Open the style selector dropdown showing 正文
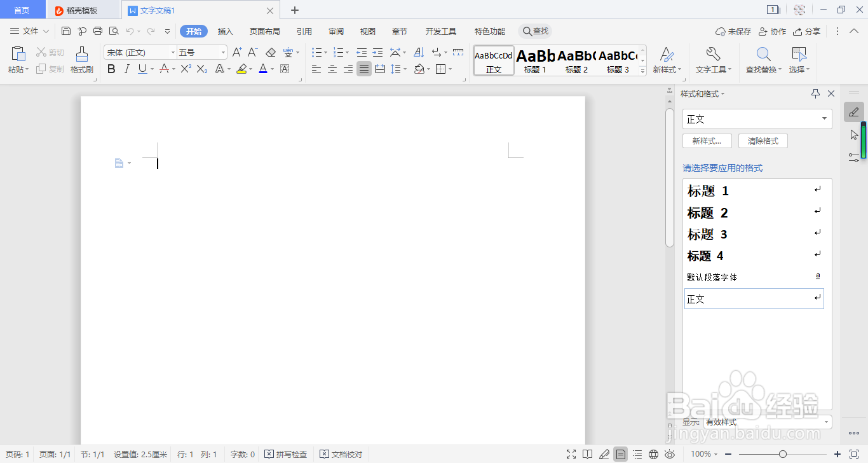The image size is (868, 463). click(x=757, y=119)
